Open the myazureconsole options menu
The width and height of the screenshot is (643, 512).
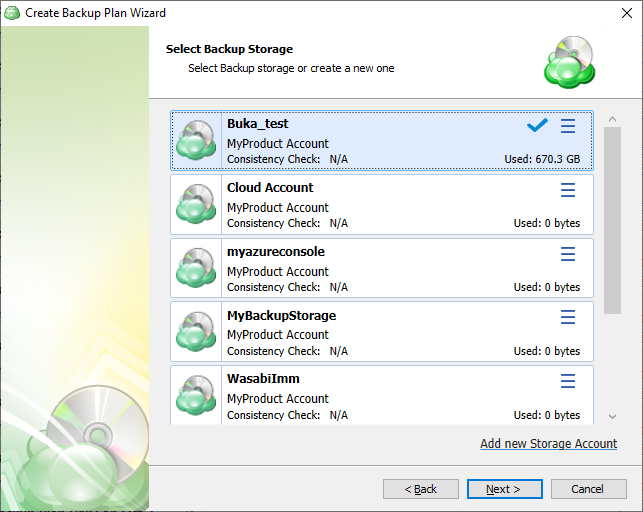pyautogui.click(x=568, y=254)
